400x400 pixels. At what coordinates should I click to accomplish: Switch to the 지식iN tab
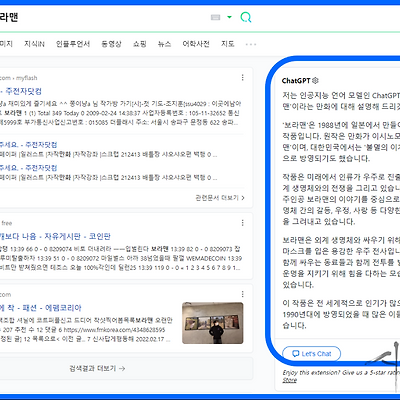point(34,44)
